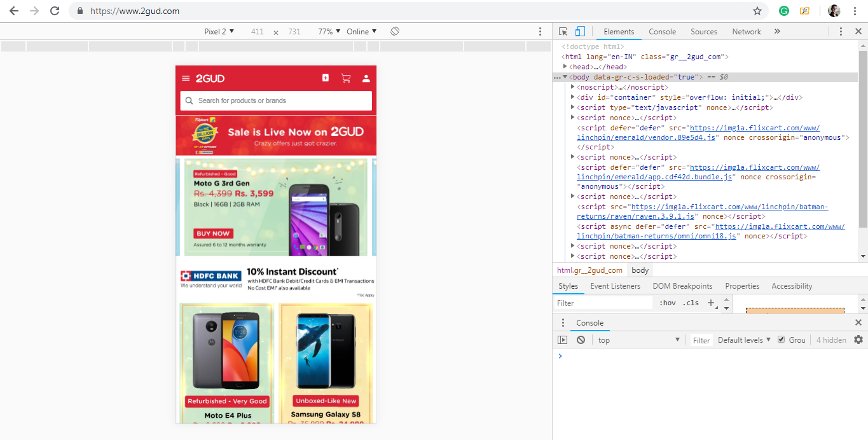Expand the div id container node

coord(573,97)
